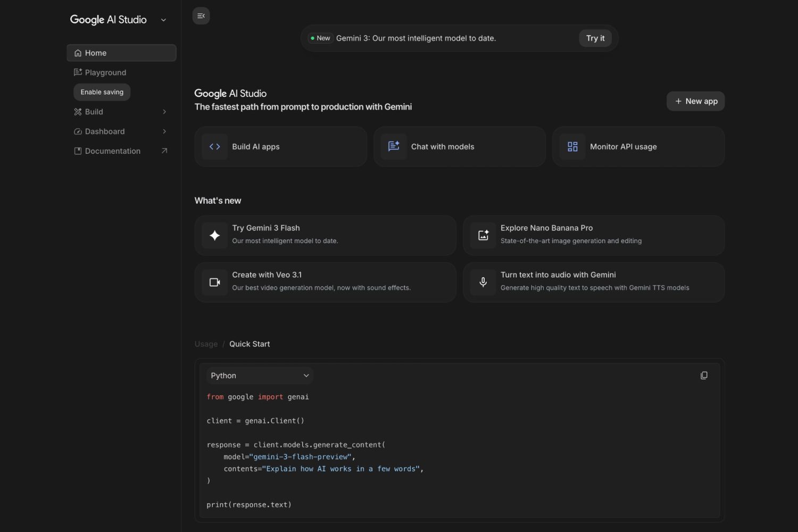Click the Enable saving button
Screen dimensions: 798x532
pyautogui.click(x=102, y=92)
